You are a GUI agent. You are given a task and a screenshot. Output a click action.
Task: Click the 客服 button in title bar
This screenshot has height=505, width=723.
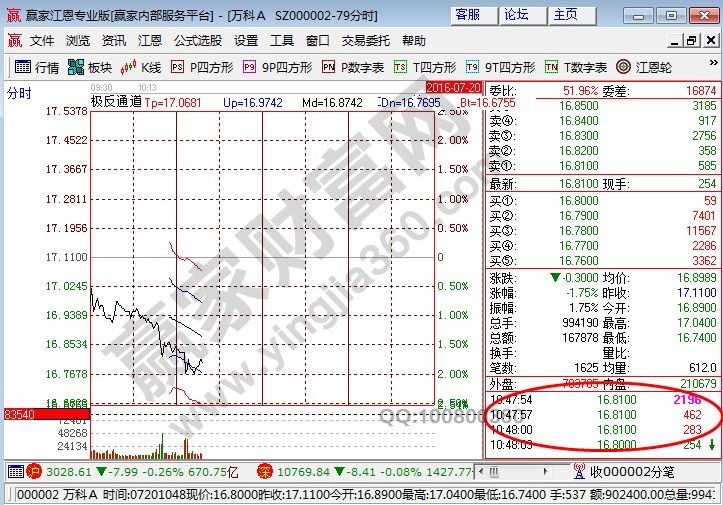(x=468, y=15)
